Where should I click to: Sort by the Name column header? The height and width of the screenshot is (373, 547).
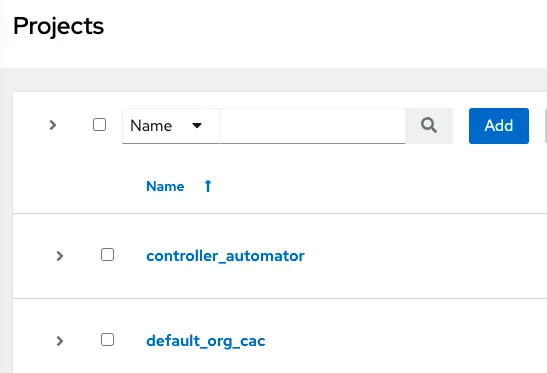(165, 186)
